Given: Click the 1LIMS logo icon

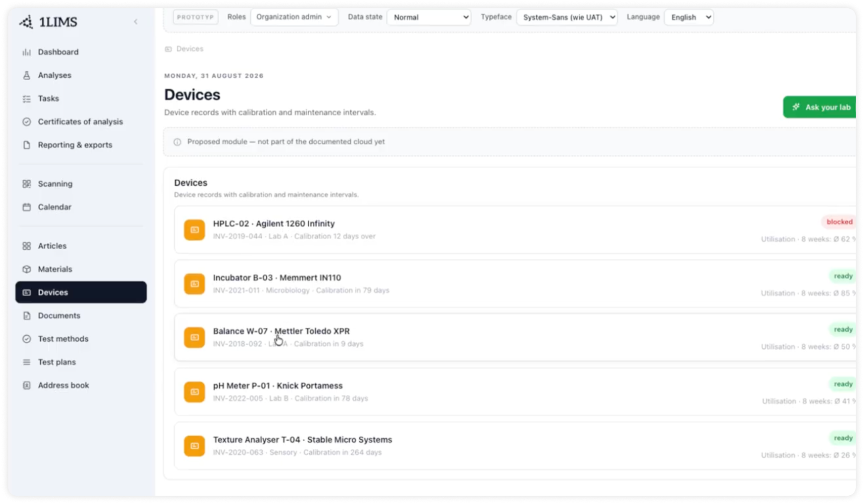Looking at the screenshot, I should pos(26,22).
